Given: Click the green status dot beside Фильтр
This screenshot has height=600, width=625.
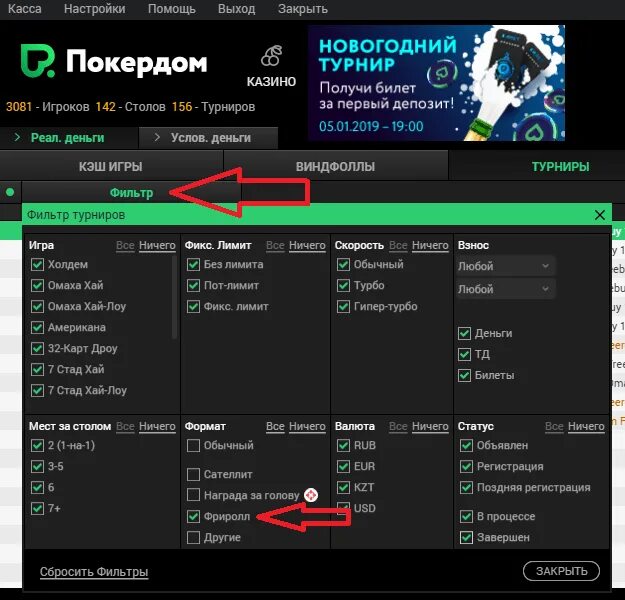Looking at the screenshot, I should pos(10,192).
